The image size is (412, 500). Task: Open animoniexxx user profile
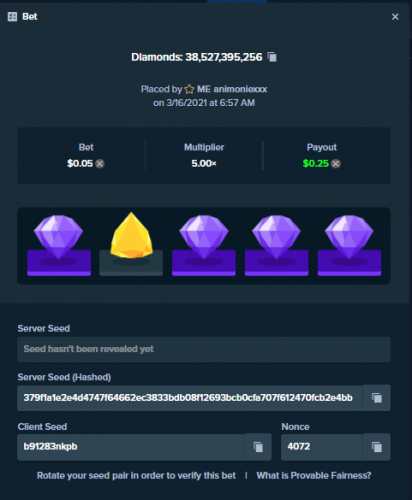click(x=232, y=89)
